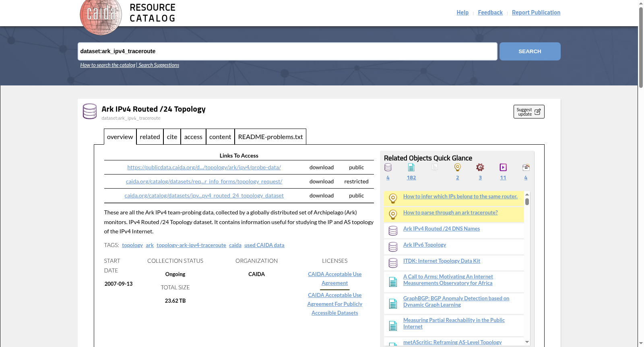Click database icon beside 'Ark IPv6 Topology'
This screenshot has height=347, width=644.
(x=393, y=247)
